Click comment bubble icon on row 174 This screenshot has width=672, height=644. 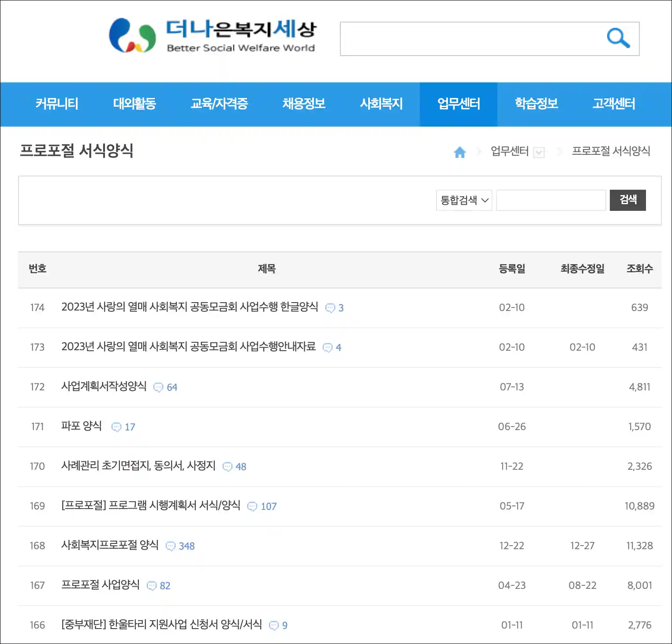tap(330, 308)
